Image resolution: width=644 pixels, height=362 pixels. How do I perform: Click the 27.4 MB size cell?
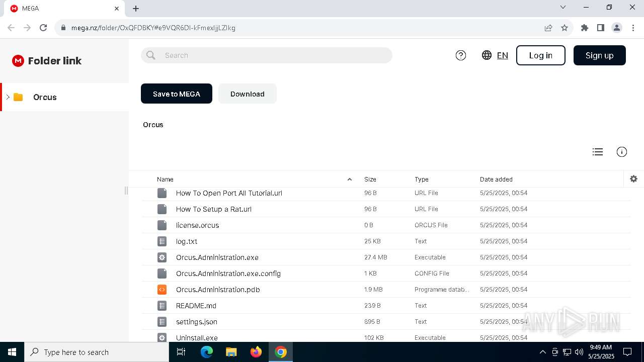click(x=376, y=257)
